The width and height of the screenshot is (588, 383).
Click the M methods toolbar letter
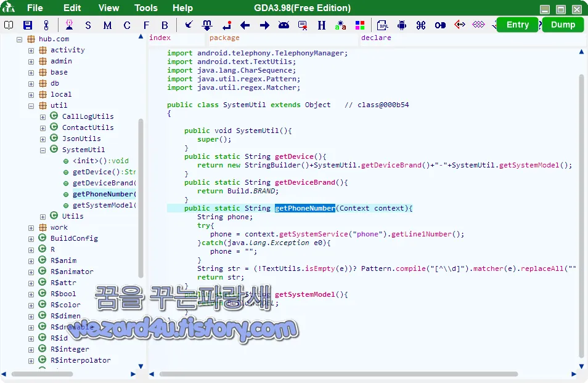(x=108, y=25)
